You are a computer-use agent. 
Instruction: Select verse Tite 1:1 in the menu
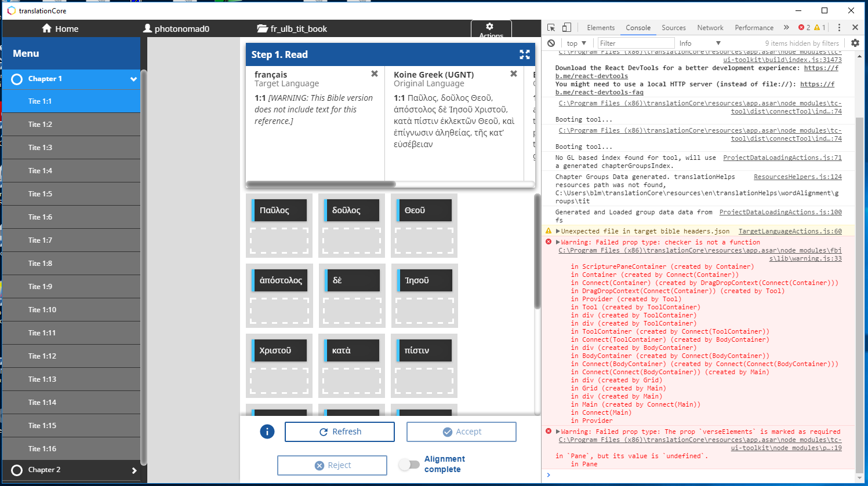(71, 101)
